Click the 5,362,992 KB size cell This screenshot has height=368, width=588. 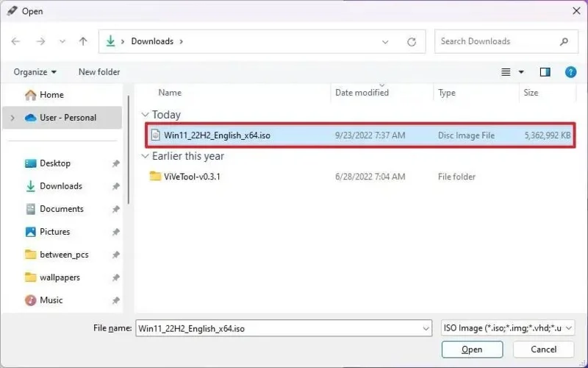point(547,135)
